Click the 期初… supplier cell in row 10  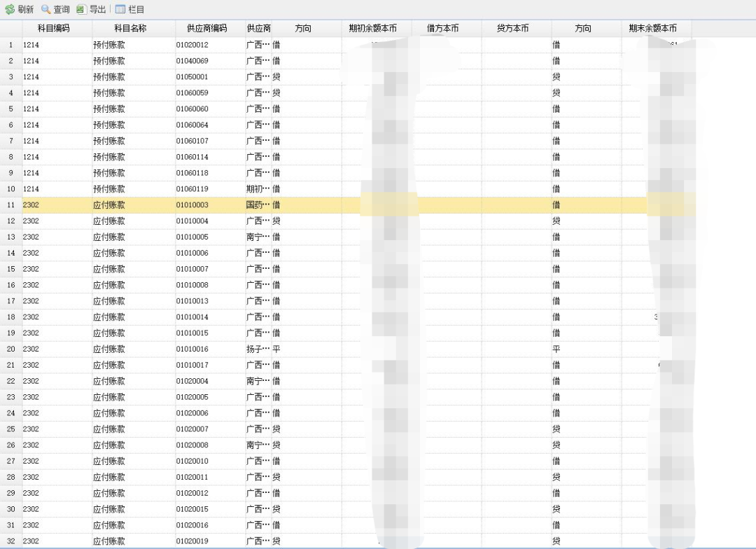[x=258, y=188]
